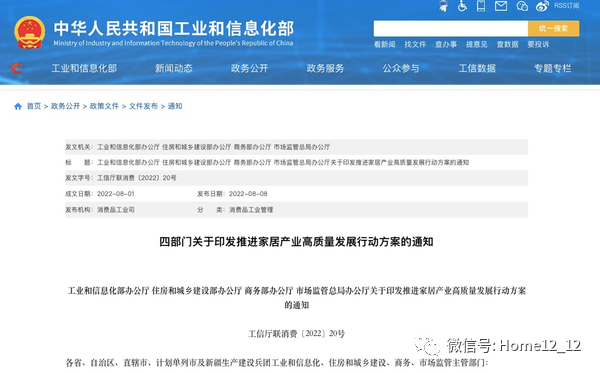
Task: Go to 首页 in breadcrumb
Action: [x=34, y=106]
